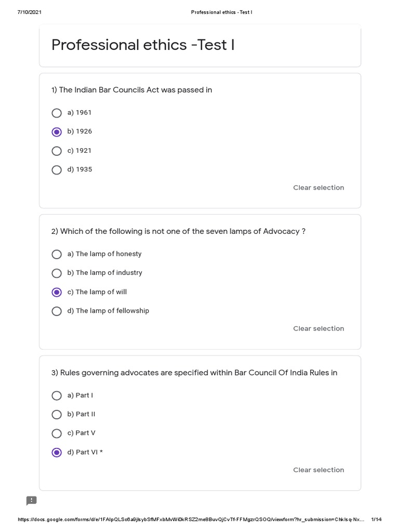
Task: Select a) Part I option
Action: pyautogui.click(x=57, y=395)
